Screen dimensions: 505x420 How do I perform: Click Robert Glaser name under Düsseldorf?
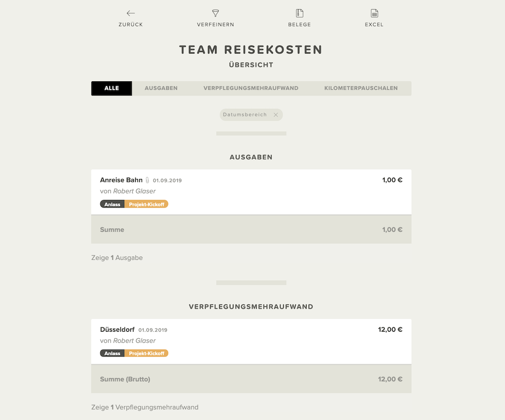(134, 341)
